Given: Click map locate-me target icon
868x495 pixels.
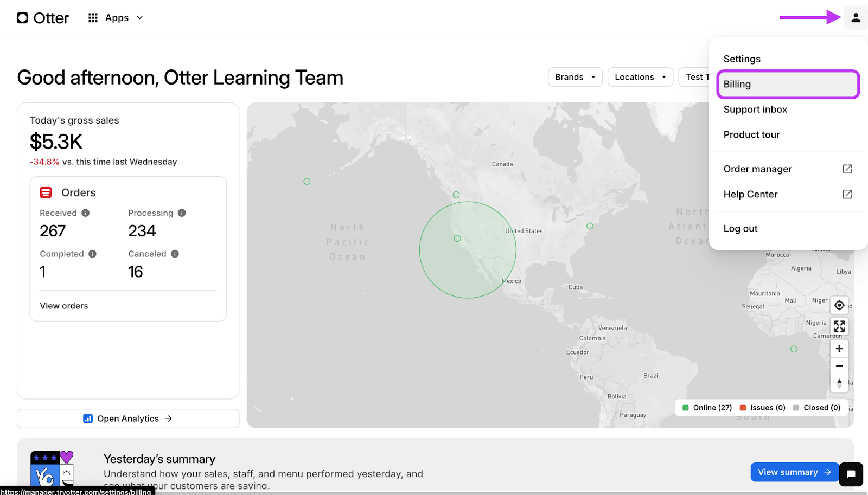Looking at the screenshot, I should [839, 305].
